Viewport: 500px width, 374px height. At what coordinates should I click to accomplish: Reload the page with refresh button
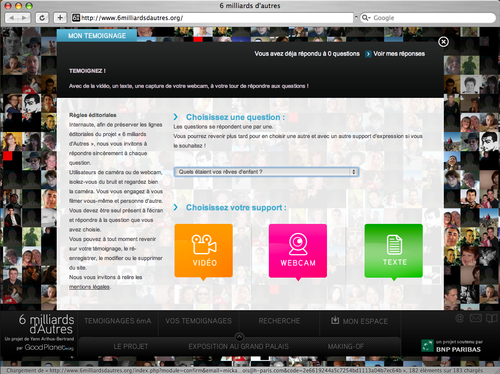[x=42, y=18]
